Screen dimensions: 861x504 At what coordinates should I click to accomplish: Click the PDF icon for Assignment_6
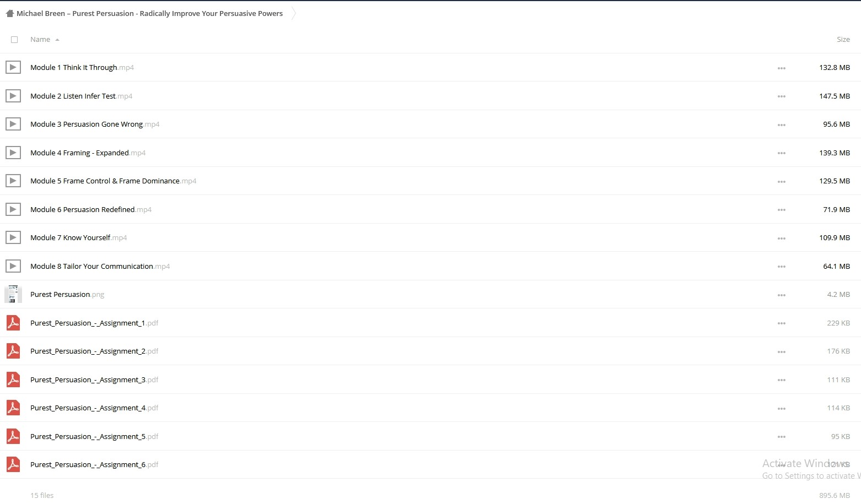point(13,464)
